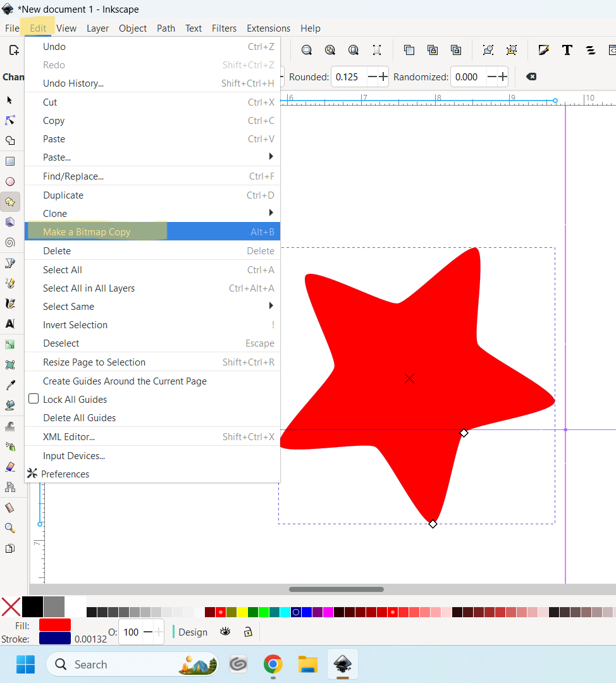Reset star parameters with clear icon
This screenshot has width=616, height=683.
(531, 77)
